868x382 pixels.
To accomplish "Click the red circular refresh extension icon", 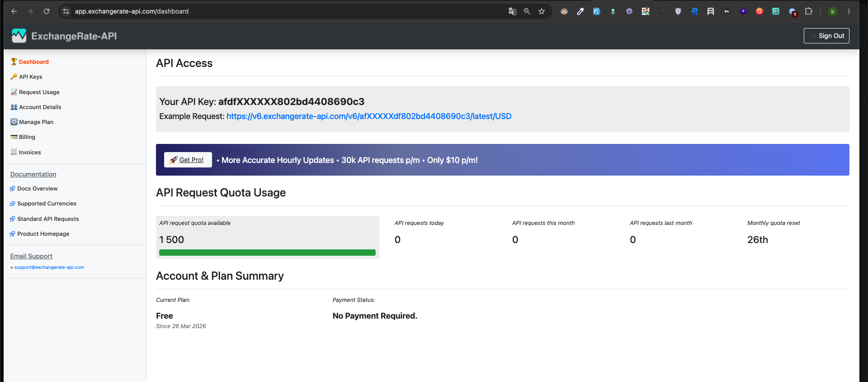I will tap(759, 11).
